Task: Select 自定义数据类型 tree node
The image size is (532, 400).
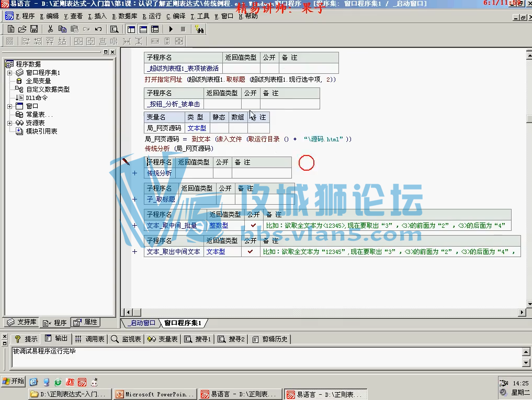Action: click(x=48, y=90)
